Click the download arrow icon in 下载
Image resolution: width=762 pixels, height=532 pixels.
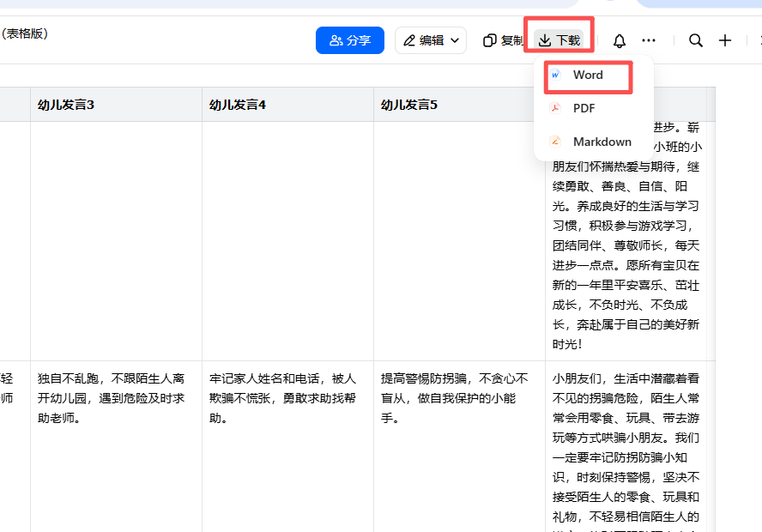pyautogui.click(x=545, y=40)
